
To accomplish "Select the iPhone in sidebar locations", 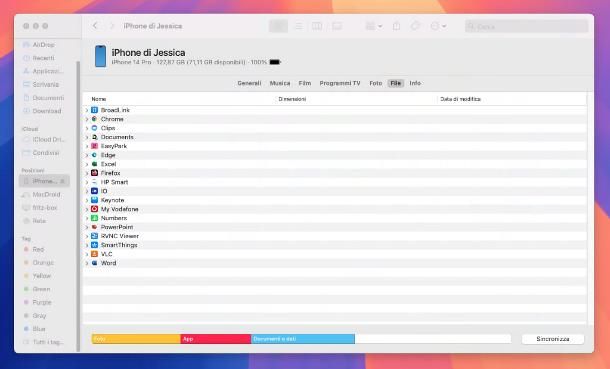I will pyautogui.click(x=44, y=181).
